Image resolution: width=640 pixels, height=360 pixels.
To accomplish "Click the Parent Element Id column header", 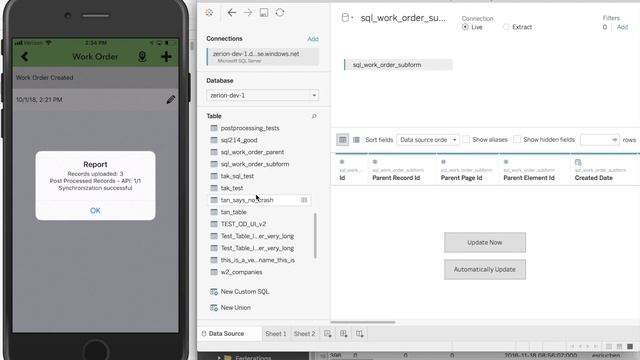I will 529,178.
